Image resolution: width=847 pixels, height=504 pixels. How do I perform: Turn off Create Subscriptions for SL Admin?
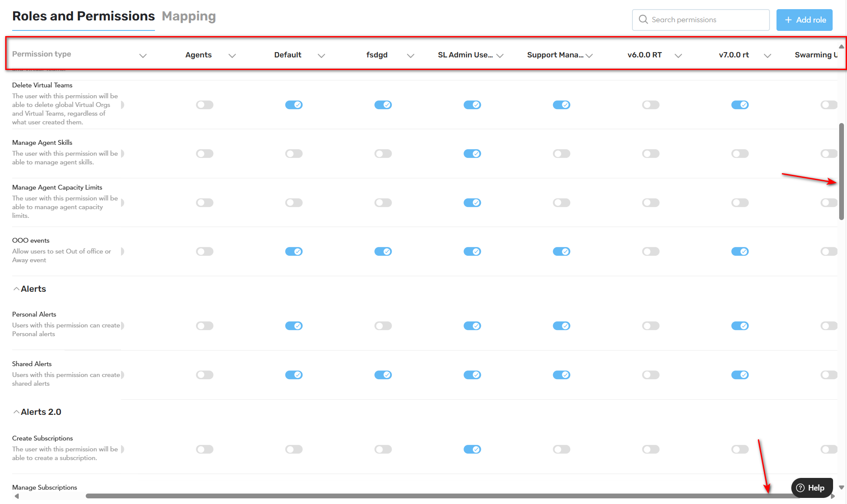[x=472, y=449]
